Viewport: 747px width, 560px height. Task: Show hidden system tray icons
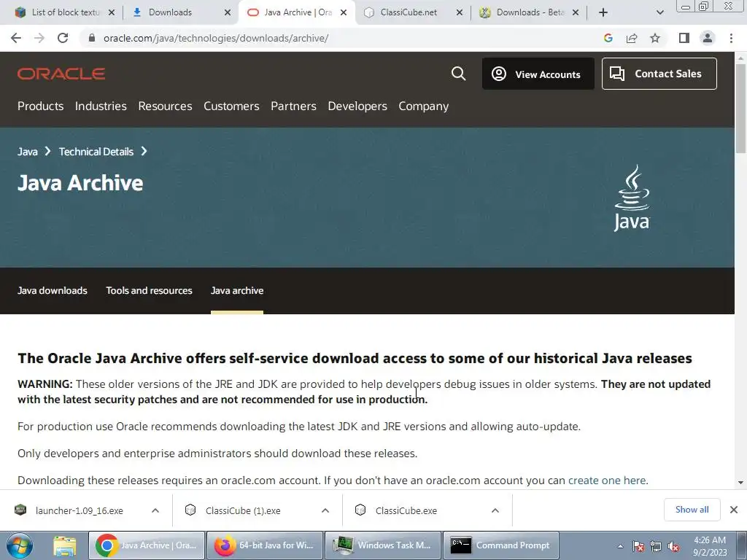[x=620, y=546]
